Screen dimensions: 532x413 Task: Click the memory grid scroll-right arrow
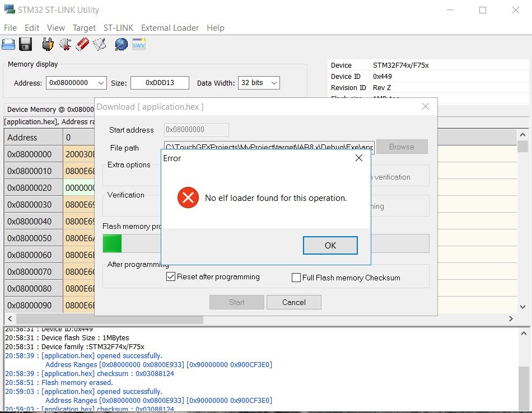[511, 319]
